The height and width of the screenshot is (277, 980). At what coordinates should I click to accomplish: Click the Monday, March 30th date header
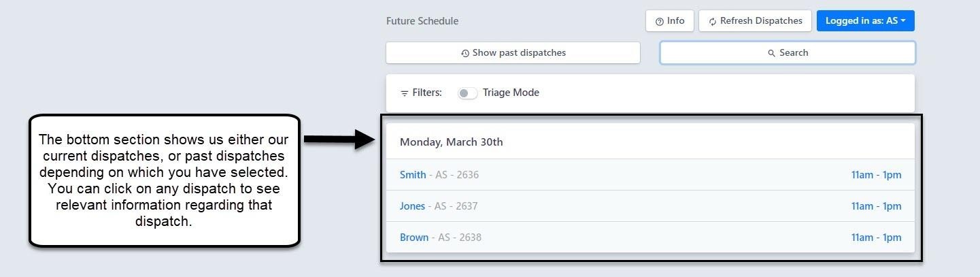451,142
